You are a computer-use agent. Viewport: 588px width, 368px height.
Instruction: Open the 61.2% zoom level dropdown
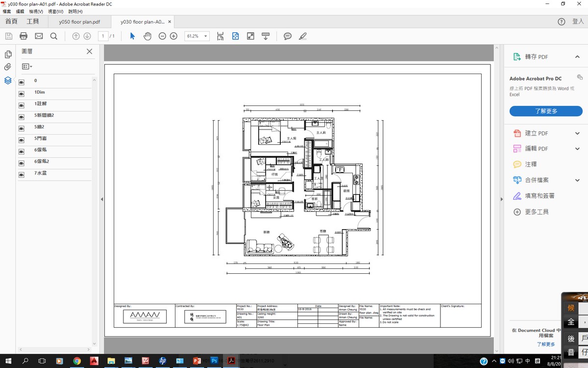coord(205,36)
